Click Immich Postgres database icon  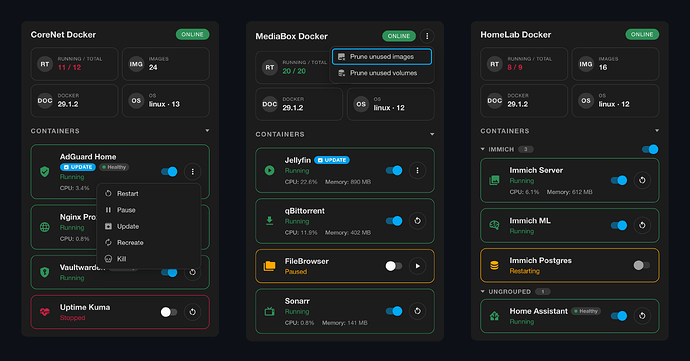[x=494, y=265]
